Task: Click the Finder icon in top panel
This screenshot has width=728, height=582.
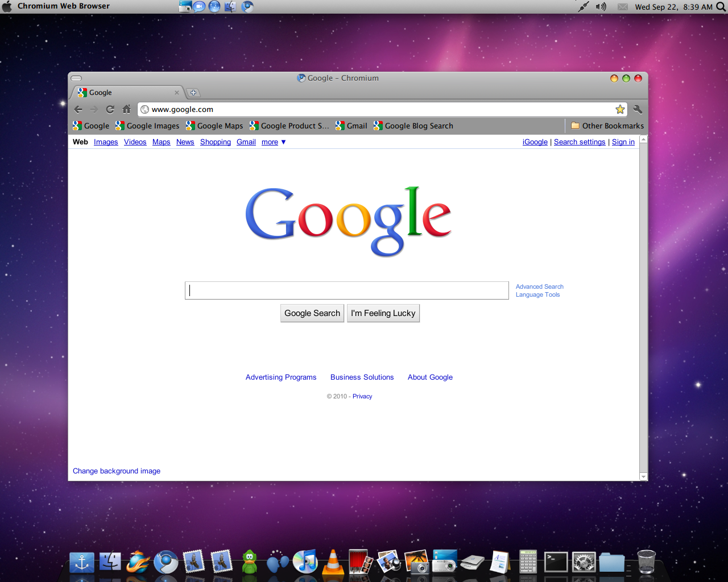Action: pos(230,6)
